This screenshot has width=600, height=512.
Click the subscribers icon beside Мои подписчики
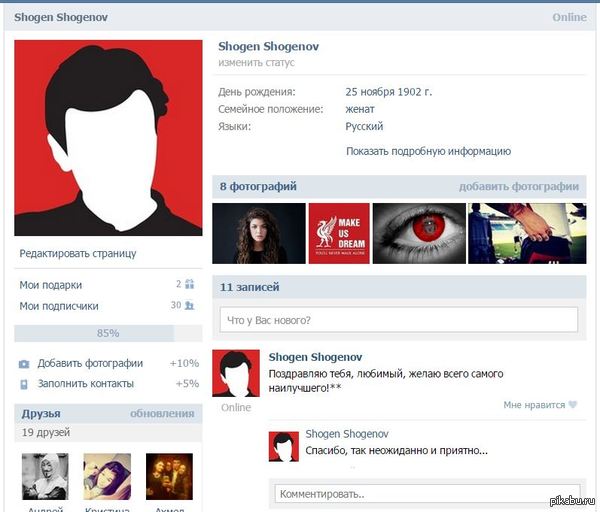pos(189,306)
